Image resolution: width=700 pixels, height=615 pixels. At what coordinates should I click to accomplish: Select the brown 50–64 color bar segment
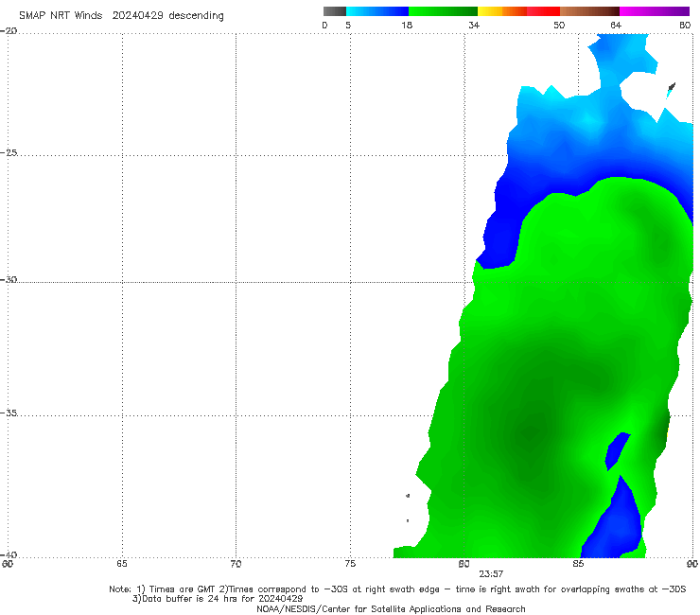point(589,11)
